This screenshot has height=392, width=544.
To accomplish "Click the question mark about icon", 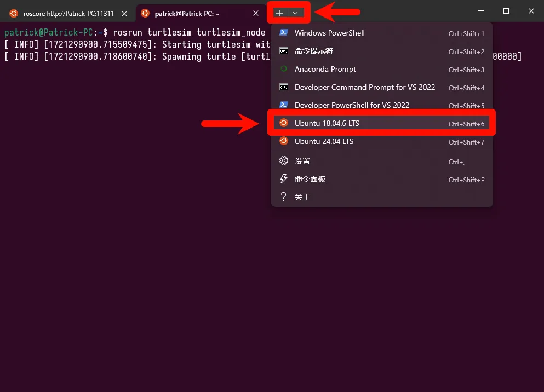I will click(284, 197).
